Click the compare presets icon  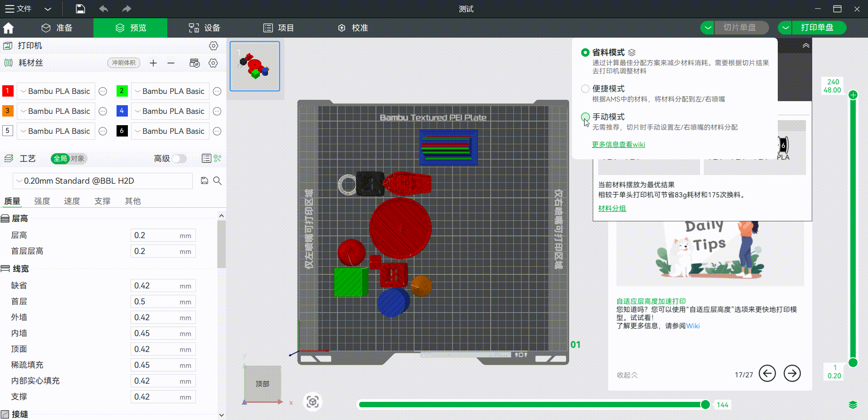point(218,158)
